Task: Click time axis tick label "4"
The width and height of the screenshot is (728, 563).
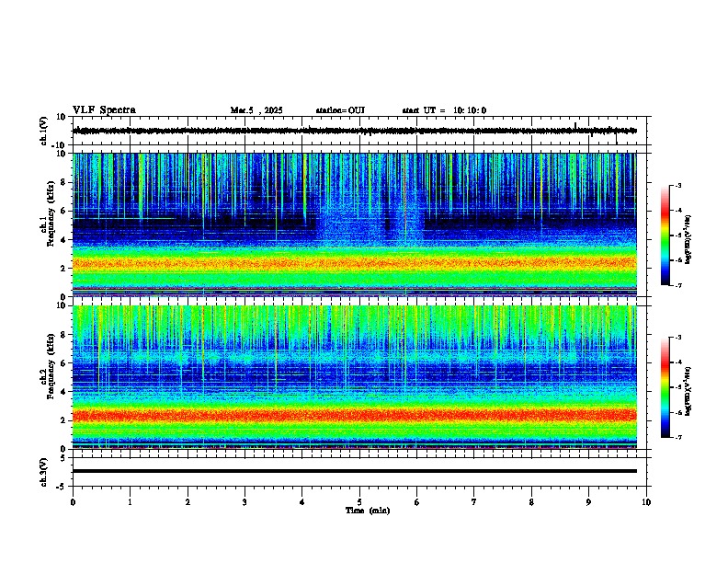Action: (x=301, y=502)
